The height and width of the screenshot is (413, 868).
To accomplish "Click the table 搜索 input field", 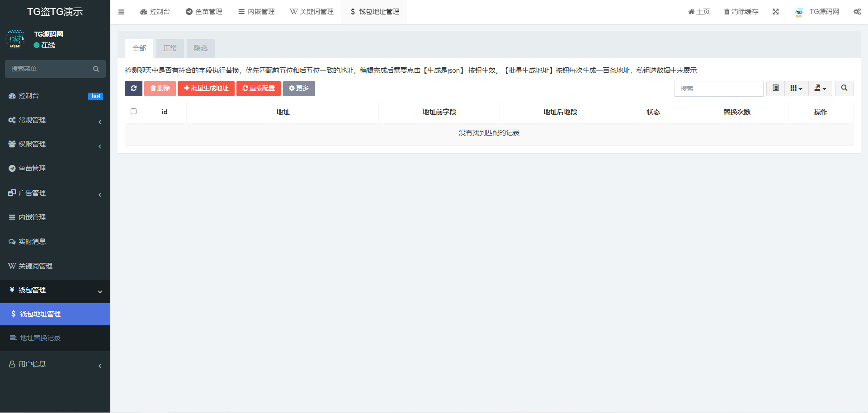I will point(718,89).
